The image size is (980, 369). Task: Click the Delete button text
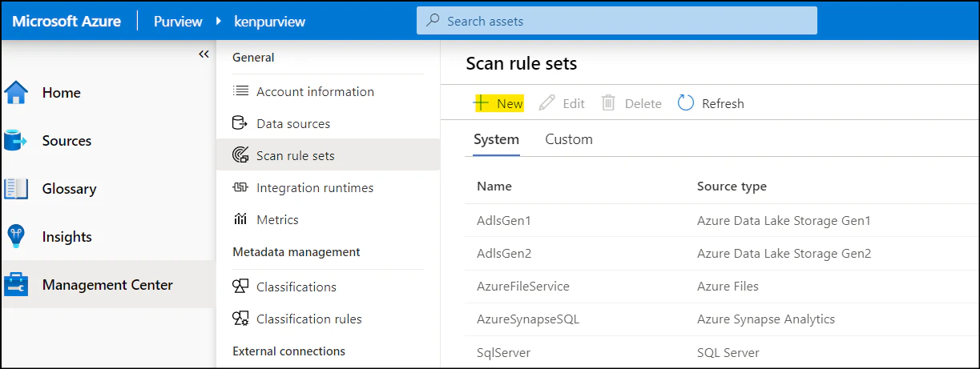point(643,103)
